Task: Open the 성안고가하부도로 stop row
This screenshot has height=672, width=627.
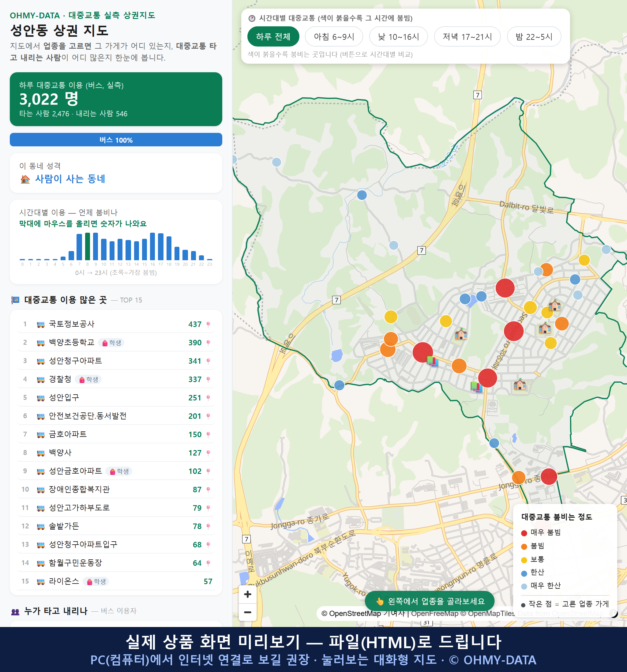Action: pos(116,508)
